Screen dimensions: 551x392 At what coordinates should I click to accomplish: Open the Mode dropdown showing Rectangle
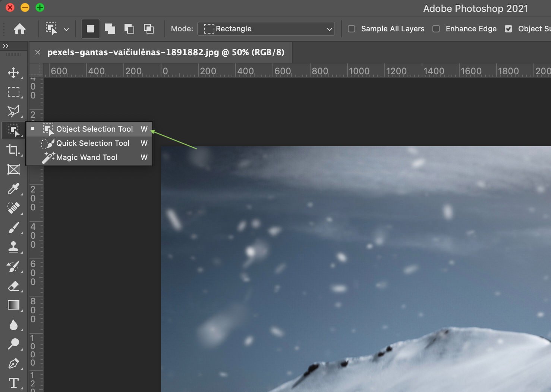click(266, 29)
